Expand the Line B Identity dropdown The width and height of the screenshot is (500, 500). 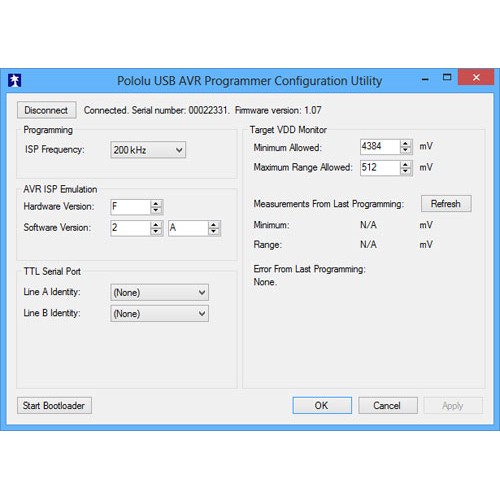click(x=159, y=313)
